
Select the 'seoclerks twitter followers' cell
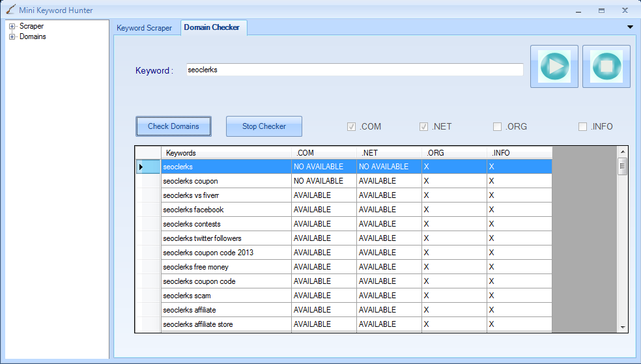pos(226,238)
